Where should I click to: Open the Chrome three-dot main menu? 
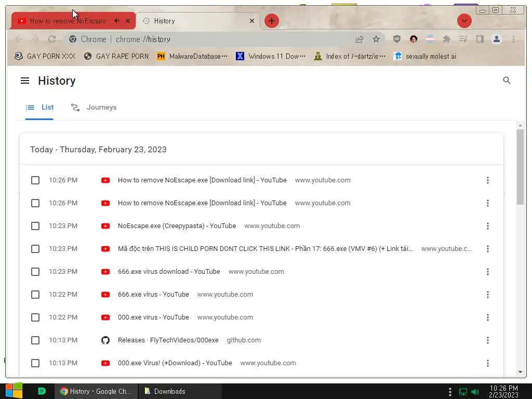(x=513, y=39)
